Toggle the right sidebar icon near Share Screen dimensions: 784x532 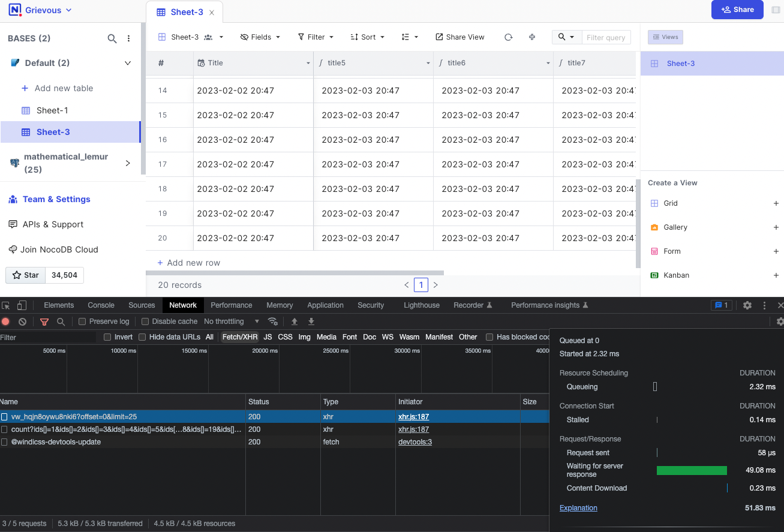pos(776,10)
